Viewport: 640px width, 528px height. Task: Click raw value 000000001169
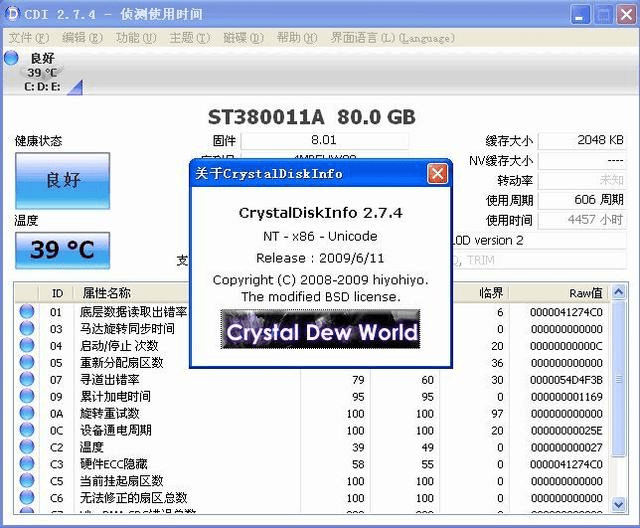pyautogui.click(x=567, y=397)
